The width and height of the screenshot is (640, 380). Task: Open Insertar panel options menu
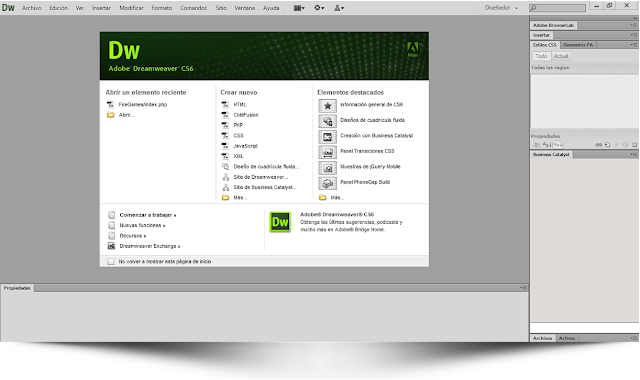(x=633, y=35)
